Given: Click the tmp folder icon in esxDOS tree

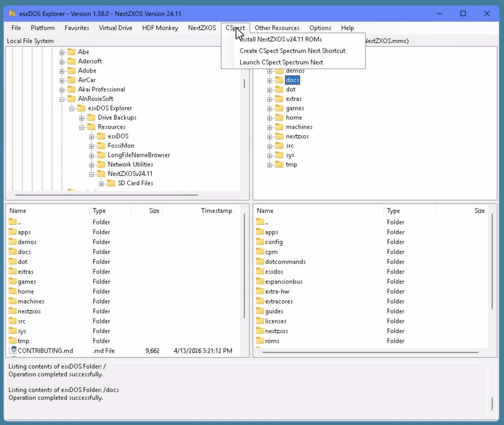Looking at the screenshot, I should click(279, 165).
